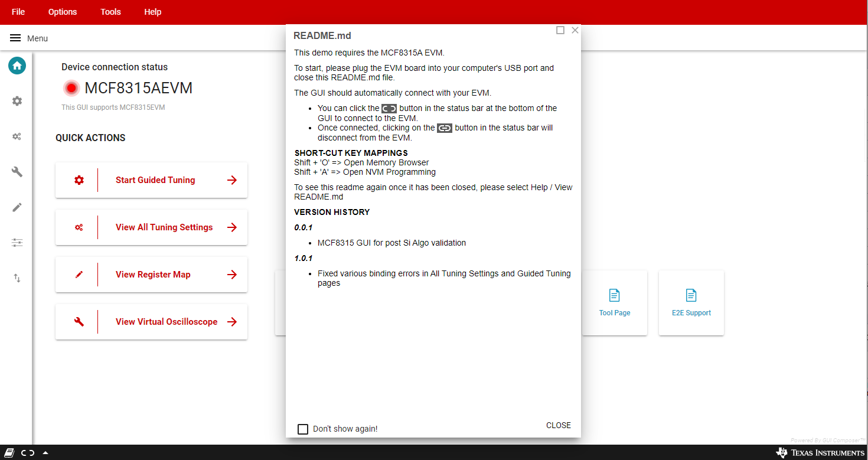
Task: Expand the status bar up arrow
Action: (45, 453)
